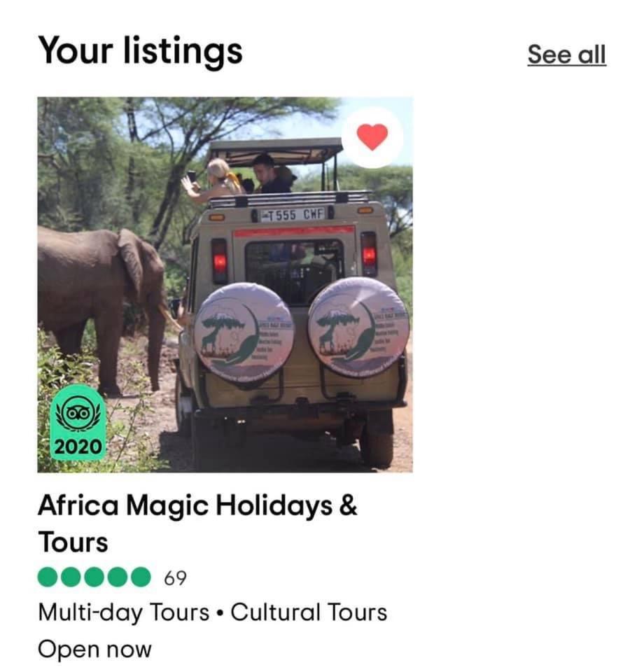Open Africa Magic Holidays & Tours listing title
This screenshot has height=672, width=644.
click(x=197, y=506)
